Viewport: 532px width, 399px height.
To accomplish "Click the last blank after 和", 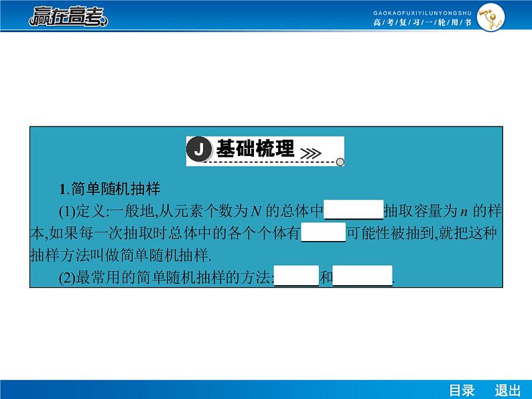I will (362, 276).
